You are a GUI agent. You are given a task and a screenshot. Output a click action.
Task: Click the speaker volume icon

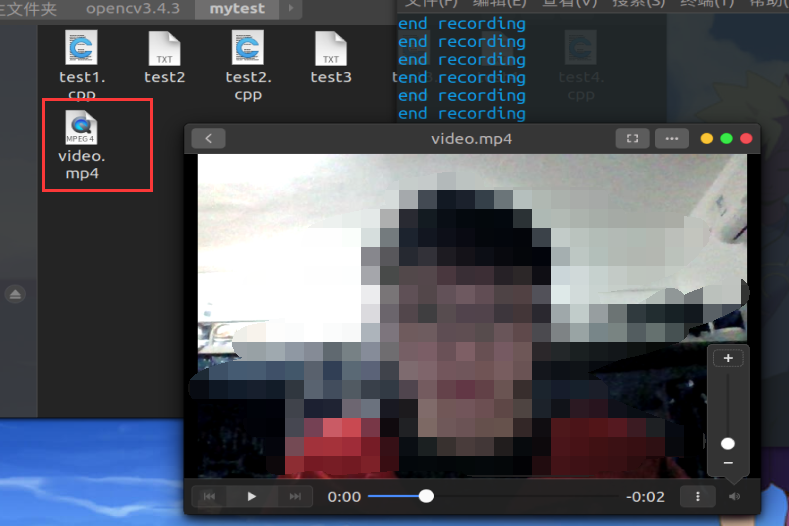[735, 496]
